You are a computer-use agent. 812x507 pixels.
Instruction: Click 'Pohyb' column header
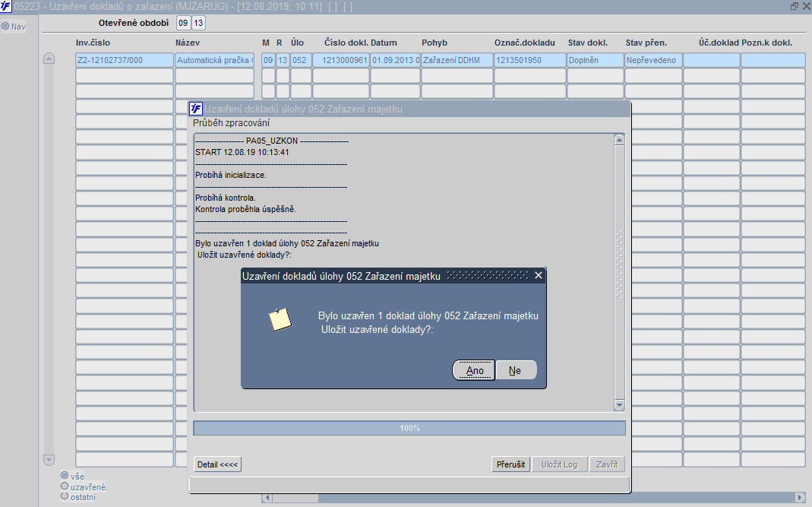click(434, 43)
